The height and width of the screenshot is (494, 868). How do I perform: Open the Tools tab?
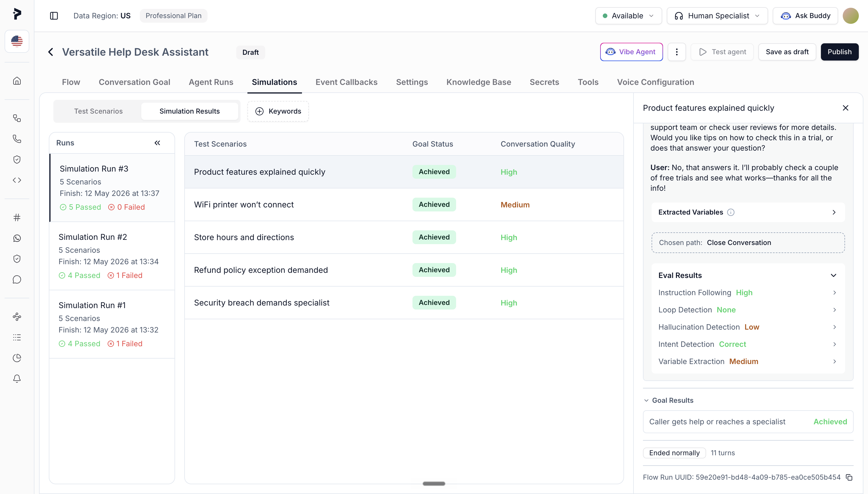tap(588, 82)
